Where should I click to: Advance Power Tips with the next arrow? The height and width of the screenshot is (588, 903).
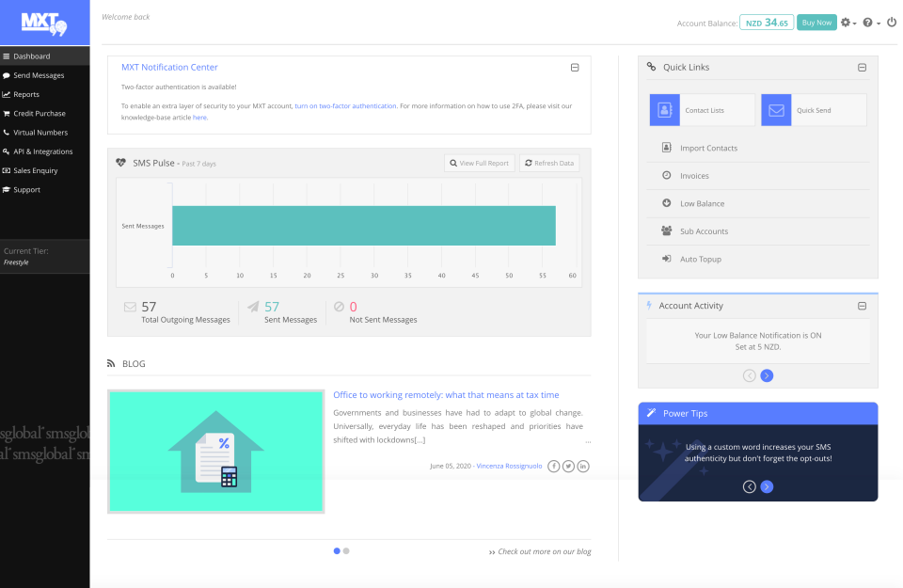tap(768, 486)
